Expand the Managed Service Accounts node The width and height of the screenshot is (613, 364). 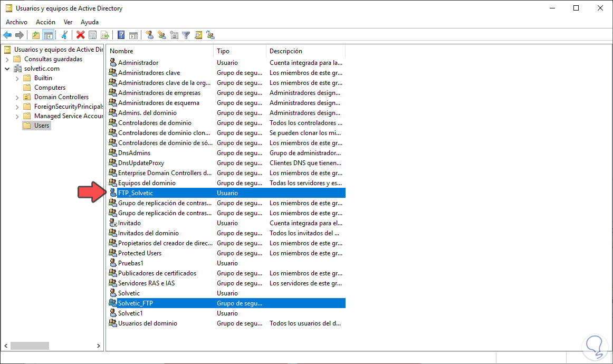(x=17, y=116)
